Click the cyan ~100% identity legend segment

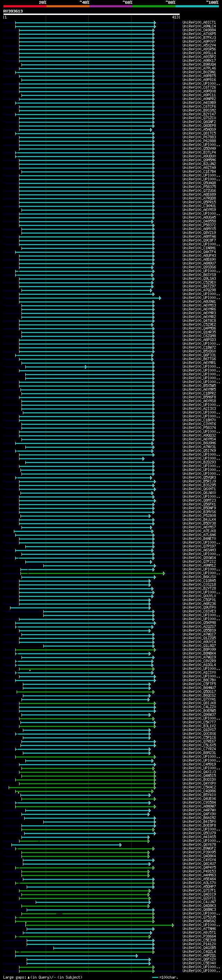197,6
